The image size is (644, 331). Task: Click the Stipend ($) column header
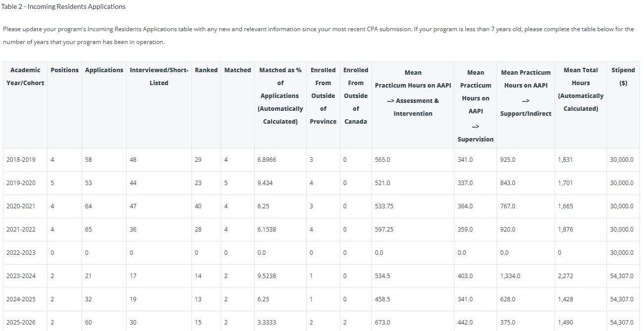[623, 77]
